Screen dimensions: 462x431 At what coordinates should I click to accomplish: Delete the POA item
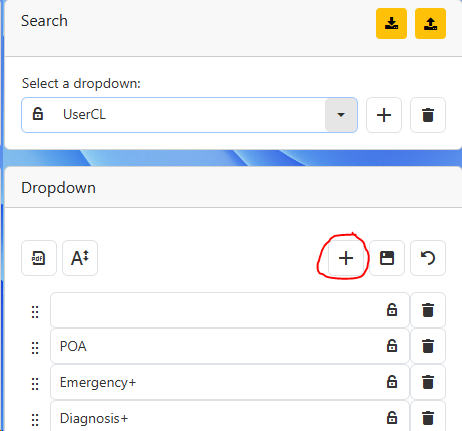click(x=428, y=346)
